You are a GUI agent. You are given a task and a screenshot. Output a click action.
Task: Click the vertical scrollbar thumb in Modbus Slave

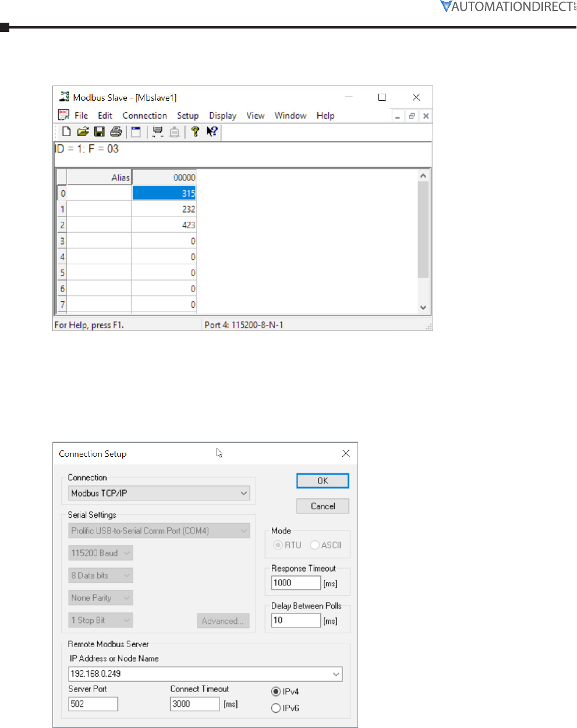[423, 229]
